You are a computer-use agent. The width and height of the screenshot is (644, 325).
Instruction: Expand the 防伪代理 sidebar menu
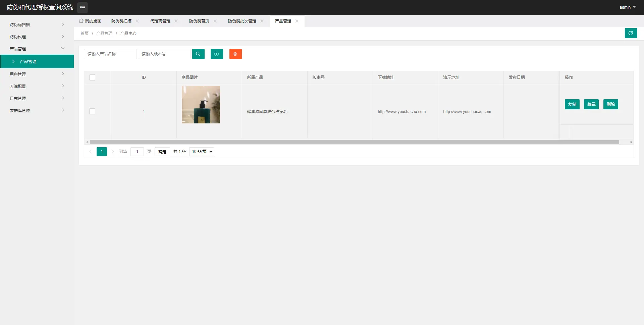pyautogui.click(x=37, y=37)
